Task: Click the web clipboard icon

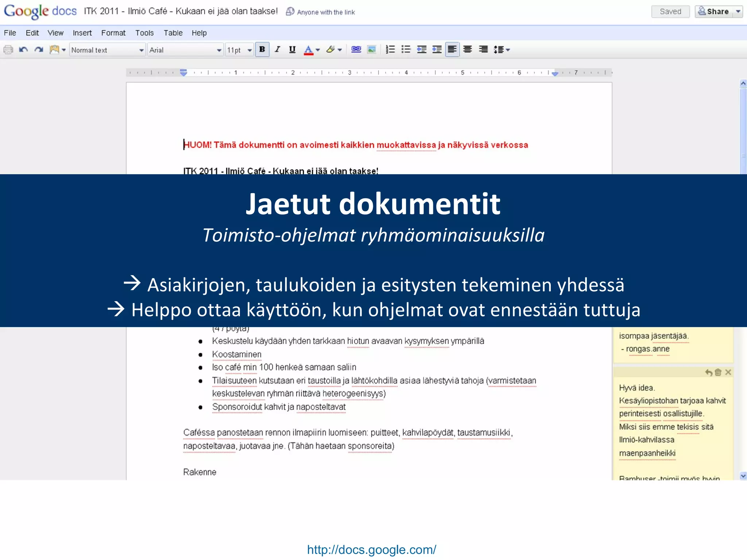Action: coord(54,50)
